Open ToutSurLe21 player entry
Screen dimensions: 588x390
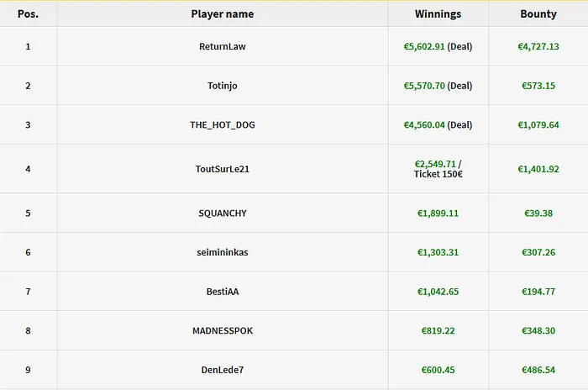pos(223,169)
